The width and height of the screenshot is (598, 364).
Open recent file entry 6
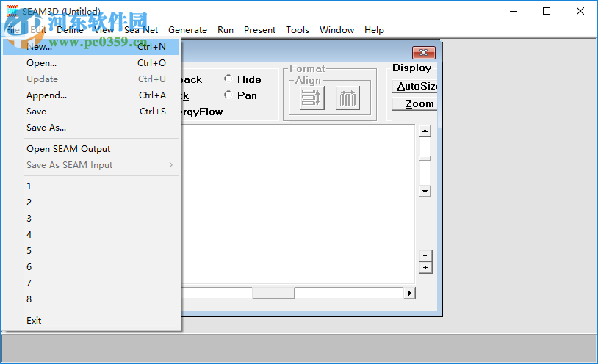pyautogui.click(x=91, y=267)
